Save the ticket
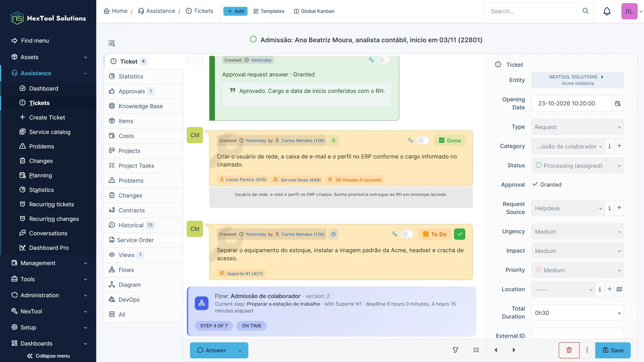Viewport: 644px width, 362px height. (613, 350)
